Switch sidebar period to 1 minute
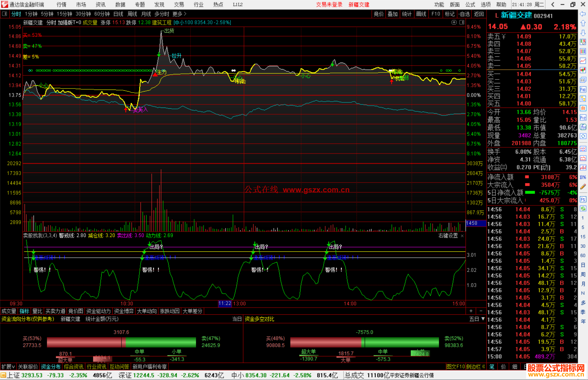This screenshot has width=588, height=380. coord(583,218)
